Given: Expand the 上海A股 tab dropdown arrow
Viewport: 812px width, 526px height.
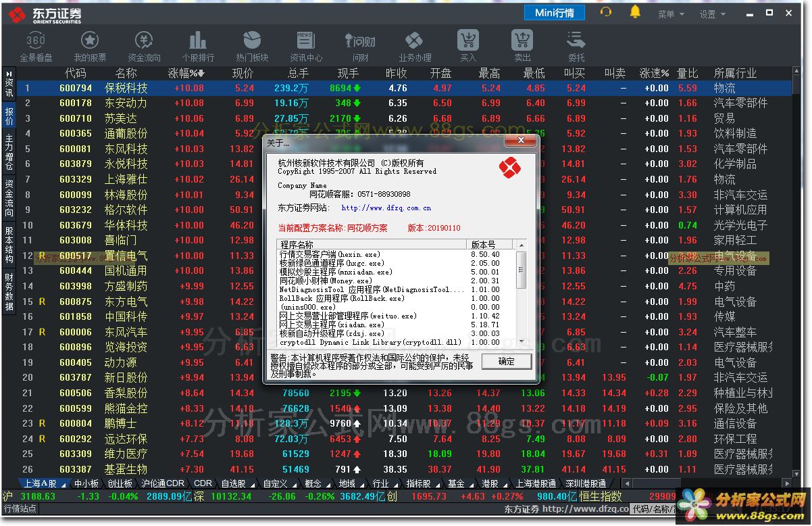Looking at the screenshot, I should click(x=62, y=484).
